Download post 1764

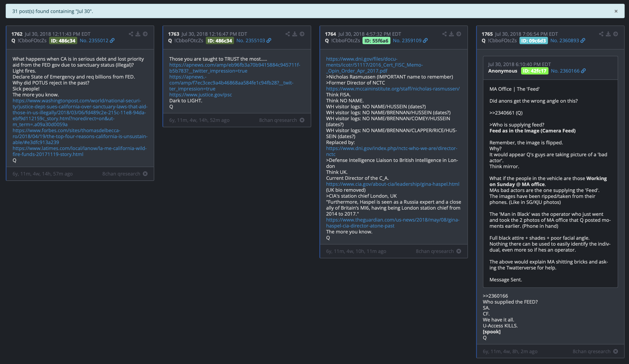click(451, 34)
